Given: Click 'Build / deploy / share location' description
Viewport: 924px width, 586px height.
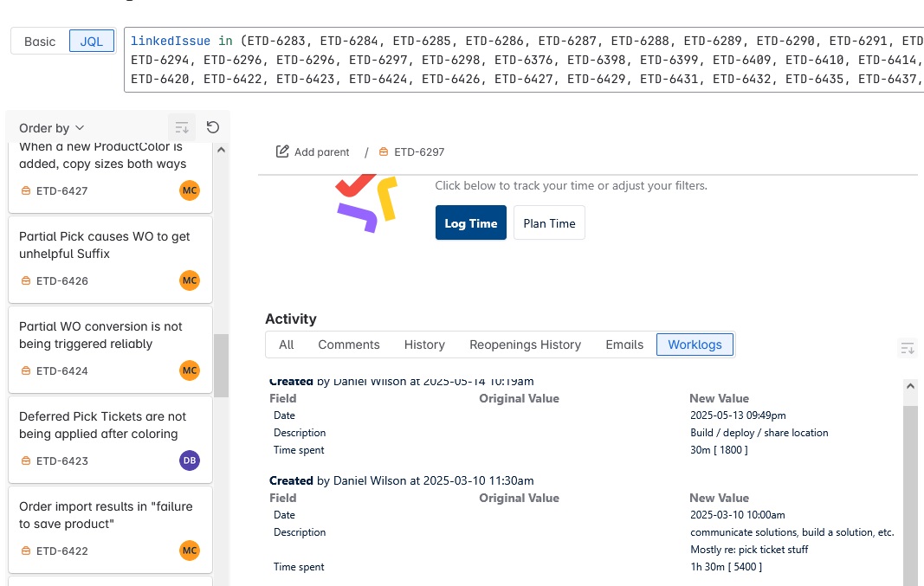Looking at the screenshot, I should tap(759, 432).
